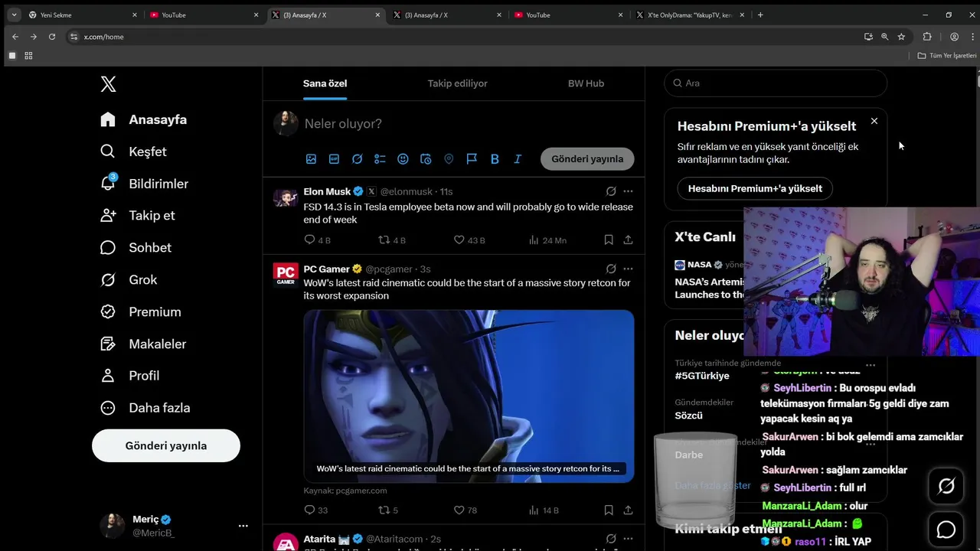
Task: Open Grok from sidebar
Action: tap(129, 280)
